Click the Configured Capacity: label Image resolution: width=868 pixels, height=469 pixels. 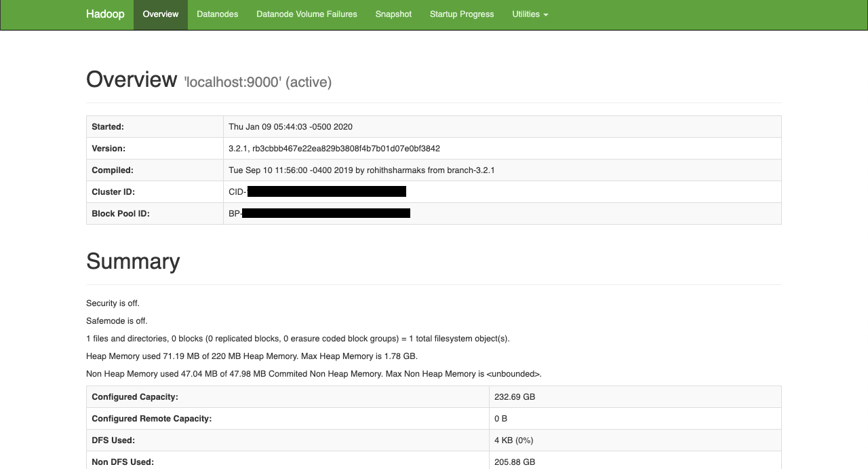click(x=135, y=397)
